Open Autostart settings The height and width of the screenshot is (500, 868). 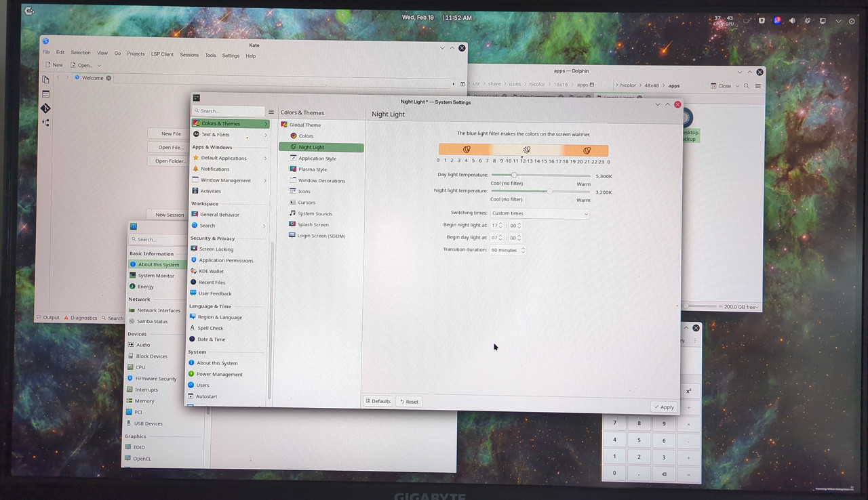228,396
